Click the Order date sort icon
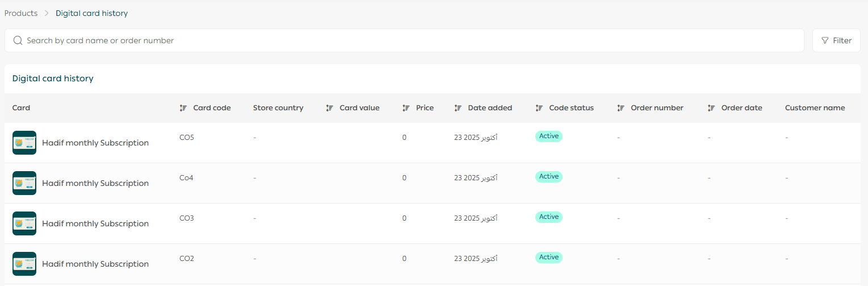868x286 pixels. point(711,108)
